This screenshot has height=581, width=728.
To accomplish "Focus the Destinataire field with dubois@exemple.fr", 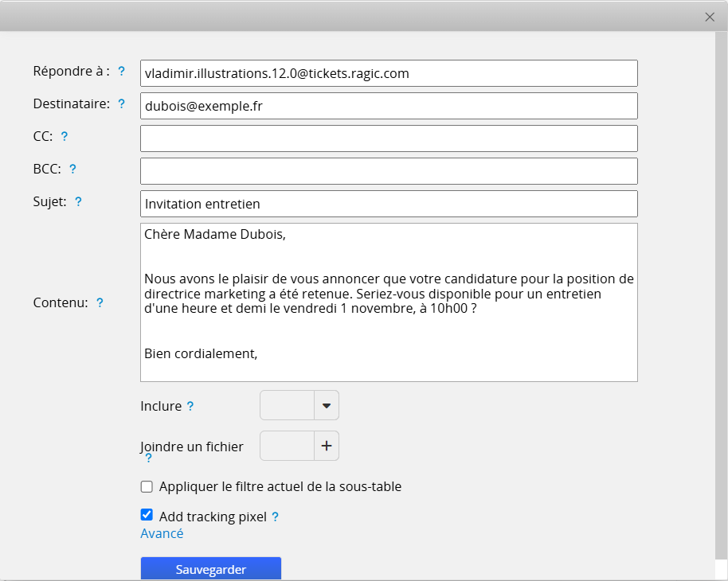I will [389, 106].
